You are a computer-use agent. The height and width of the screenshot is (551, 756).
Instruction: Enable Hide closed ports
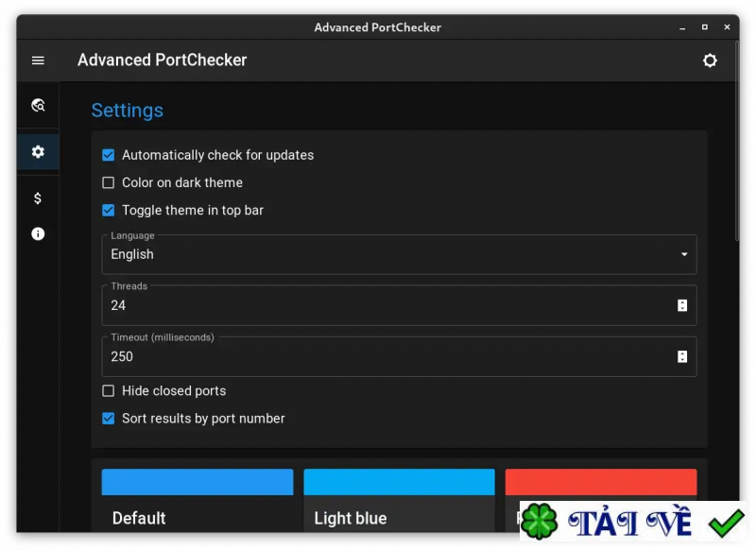pos(109,390)
